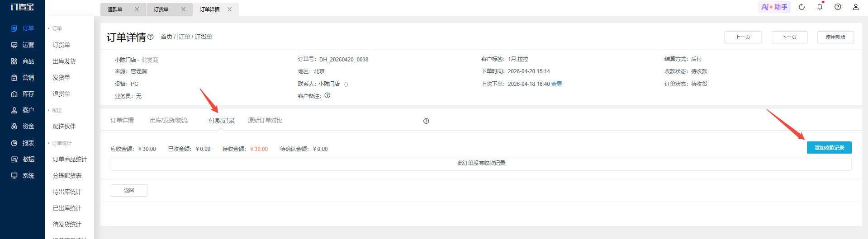868x239 pixels.
Task: Open the 资金 section in sidebar
Action: pyautogui.click(x=23, y=127)
